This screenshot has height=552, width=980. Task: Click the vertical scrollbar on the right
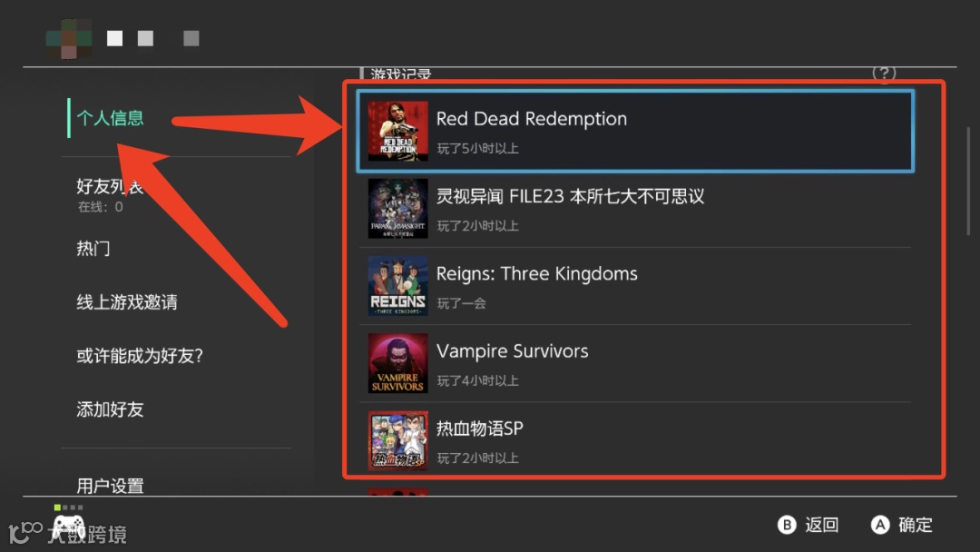pyautogui.click(x=969, y=182)
